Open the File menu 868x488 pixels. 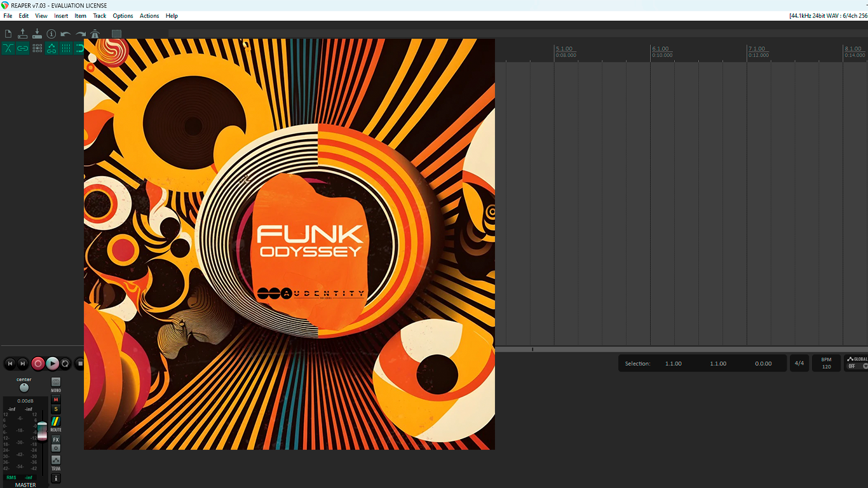coord(8,16)
